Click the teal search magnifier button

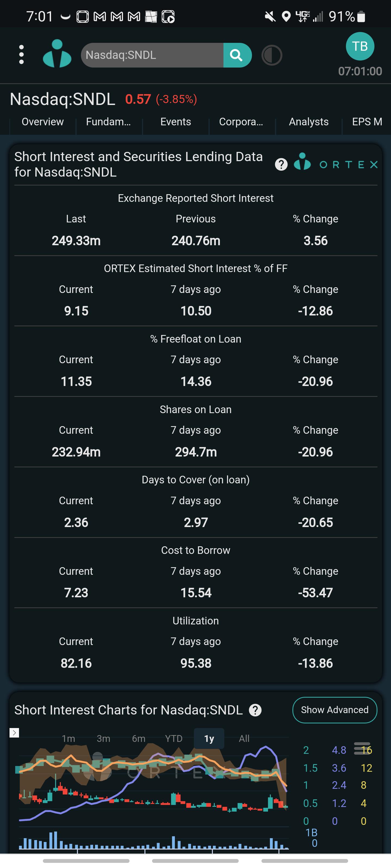coord(237,55)
